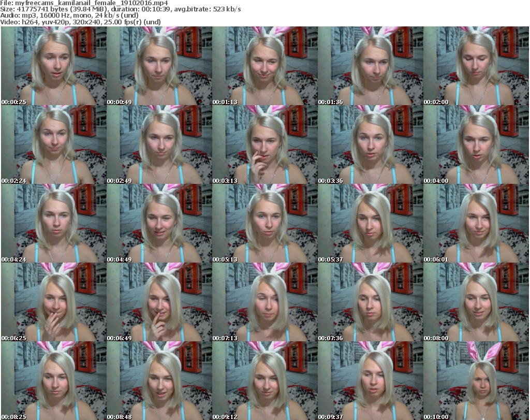
Task: Select the 'File:' header line with the mp4 name
Action: pyautogui.click(x=84, y=3)
